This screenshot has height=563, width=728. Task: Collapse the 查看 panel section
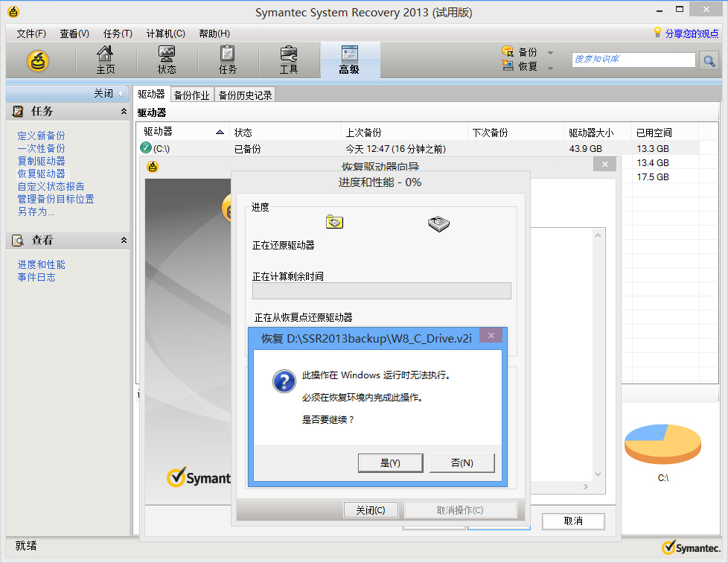pyautogui.click(x=124, y=240)
